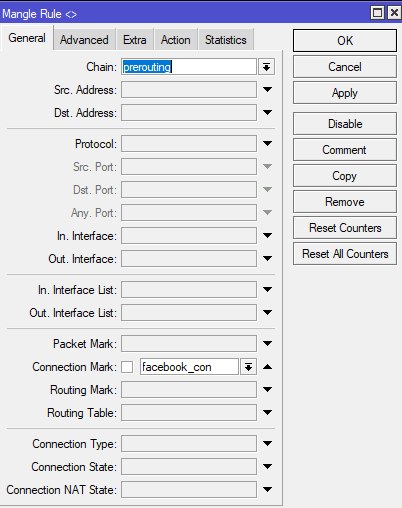Expand the Routing Mark field

tap(267, 389)
